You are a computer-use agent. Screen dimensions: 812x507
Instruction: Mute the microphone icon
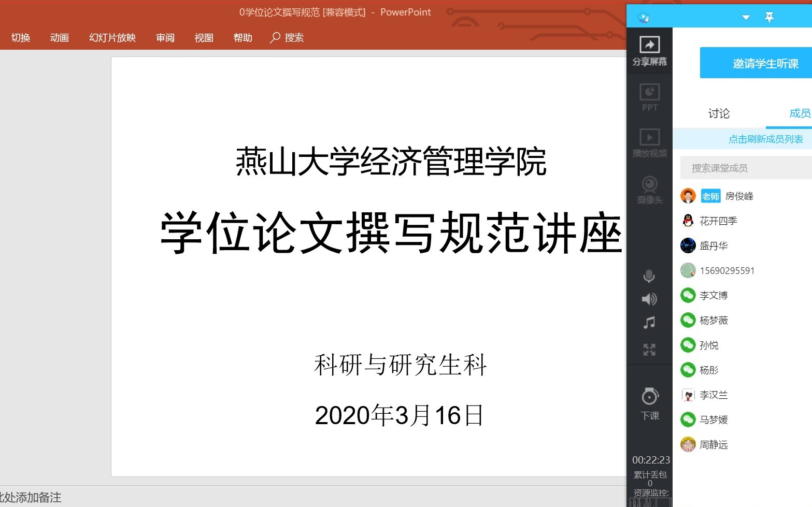649,276
